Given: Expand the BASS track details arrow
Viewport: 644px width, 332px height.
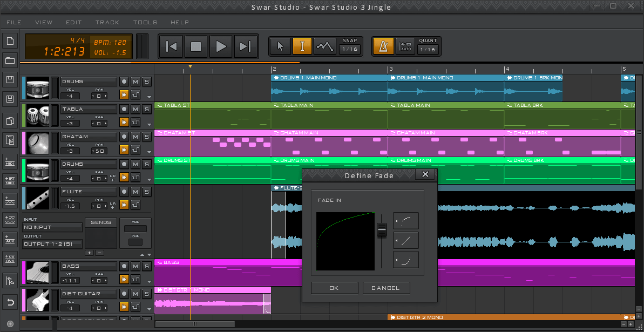Looking at the screenshot, I should pos(149,282).
